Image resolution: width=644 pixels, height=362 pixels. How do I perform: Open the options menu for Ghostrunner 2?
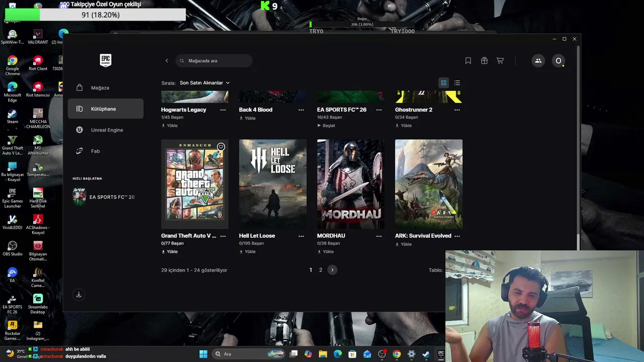457,110
